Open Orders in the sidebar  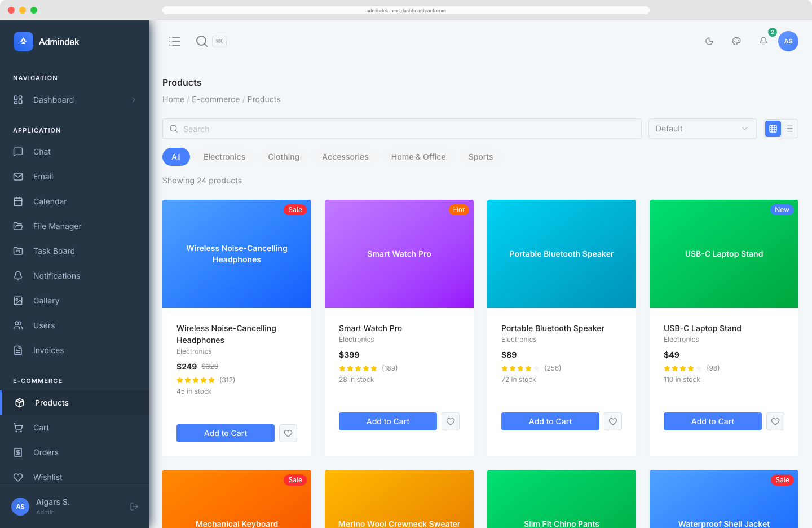pos(74,452)
